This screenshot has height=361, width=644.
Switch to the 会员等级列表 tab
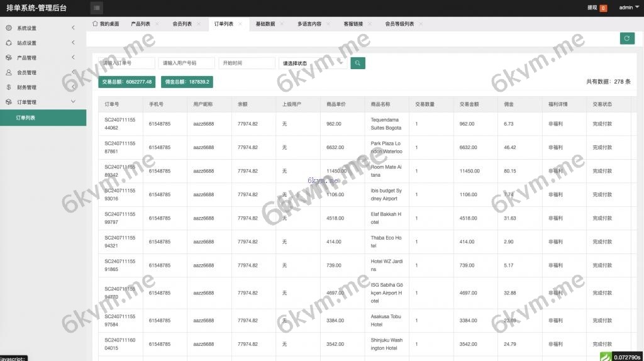click(x=399, y=24)
